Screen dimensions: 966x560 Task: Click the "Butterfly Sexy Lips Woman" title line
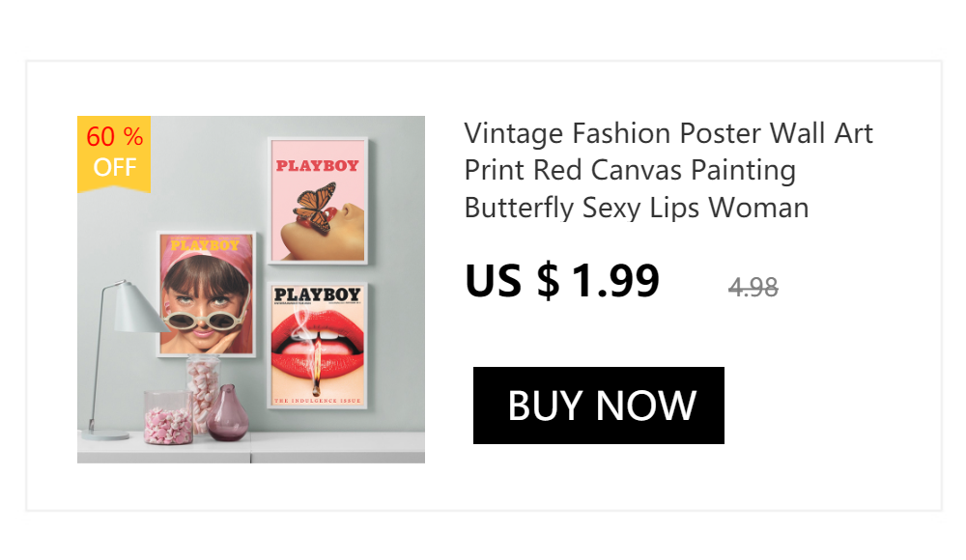[636, 208]
